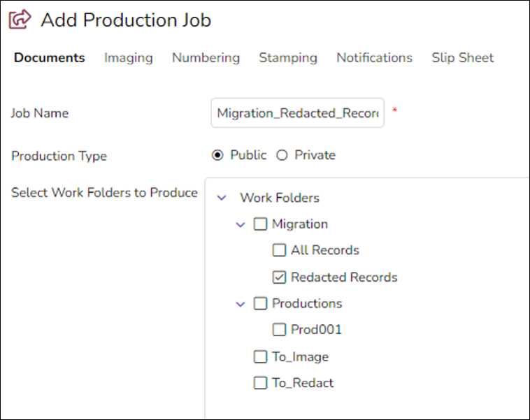
Task: Collapse the Migration folder chevron
Action: (241, 224)
